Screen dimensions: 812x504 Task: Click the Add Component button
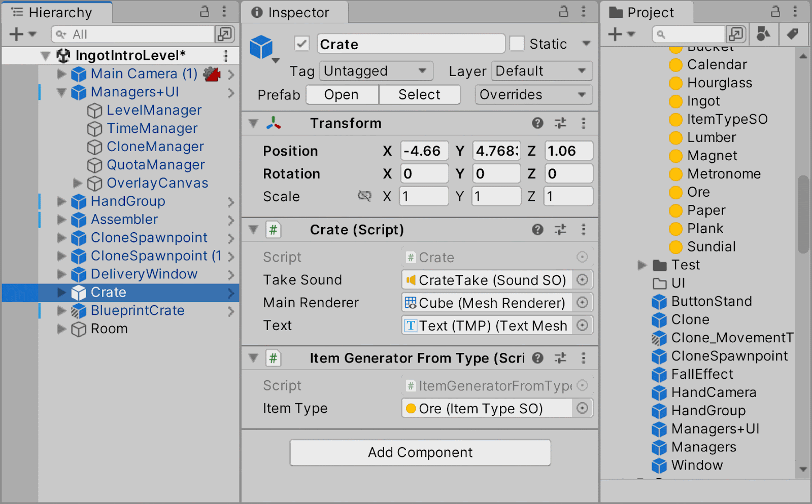tap(420, 452)
